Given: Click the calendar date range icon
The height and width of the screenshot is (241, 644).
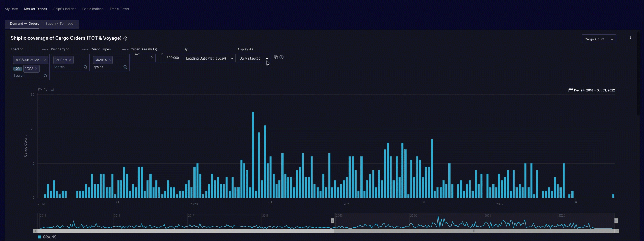Looking at the screenshot, I should tap(570, 90).
